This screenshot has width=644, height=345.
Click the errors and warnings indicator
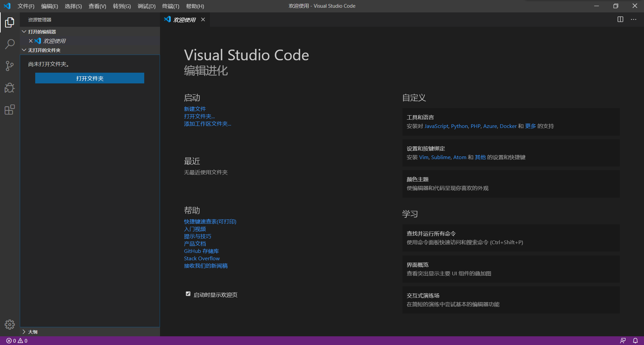(x=16, y=340)
